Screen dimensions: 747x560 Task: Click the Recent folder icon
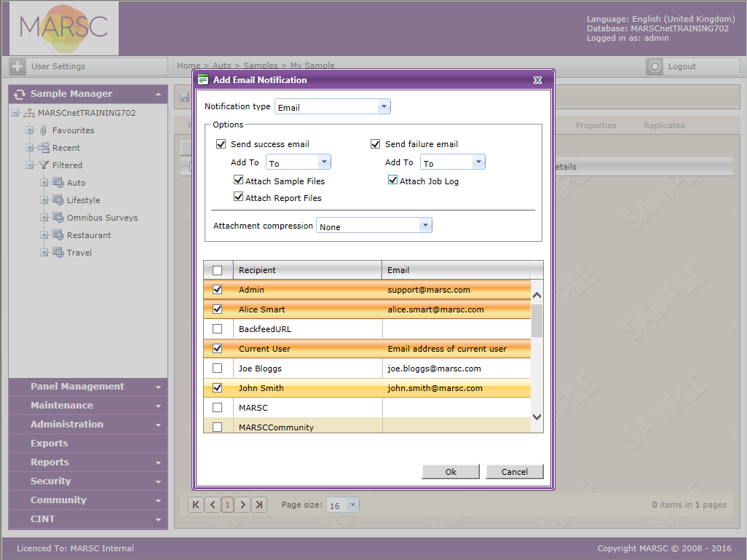coord(44,148)
